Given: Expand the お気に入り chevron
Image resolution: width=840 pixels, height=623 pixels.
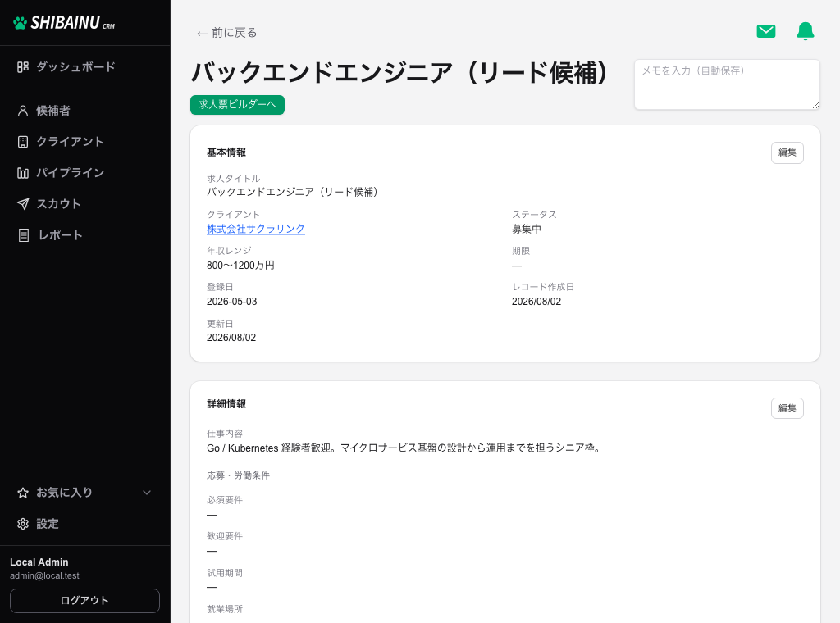Looking at the screenshot, I should [x=147, y=493].
